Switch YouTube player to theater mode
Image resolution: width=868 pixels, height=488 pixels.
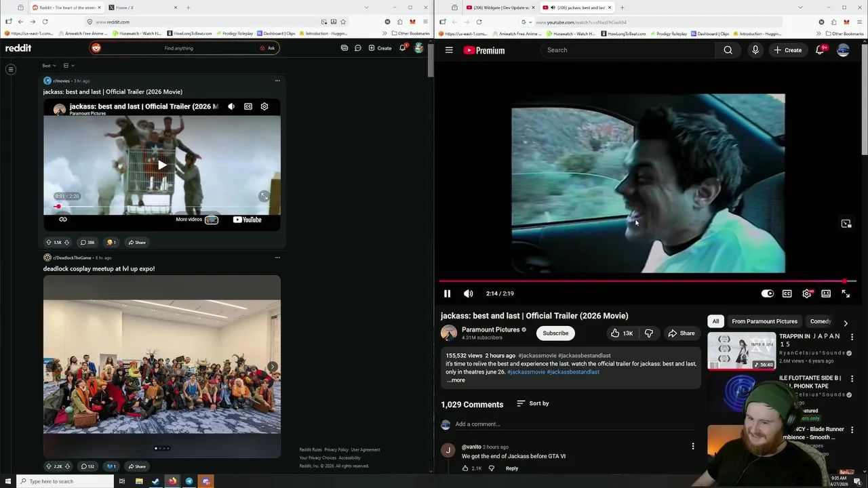click(x=826, y=293)
